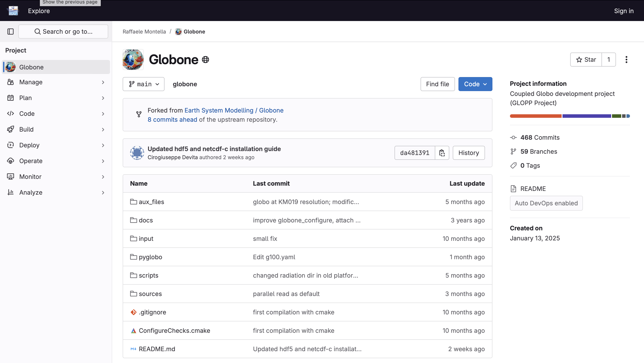Click the pyglobo folder icon
Viewport: 644px width, 363px height.
coord(133,257)
